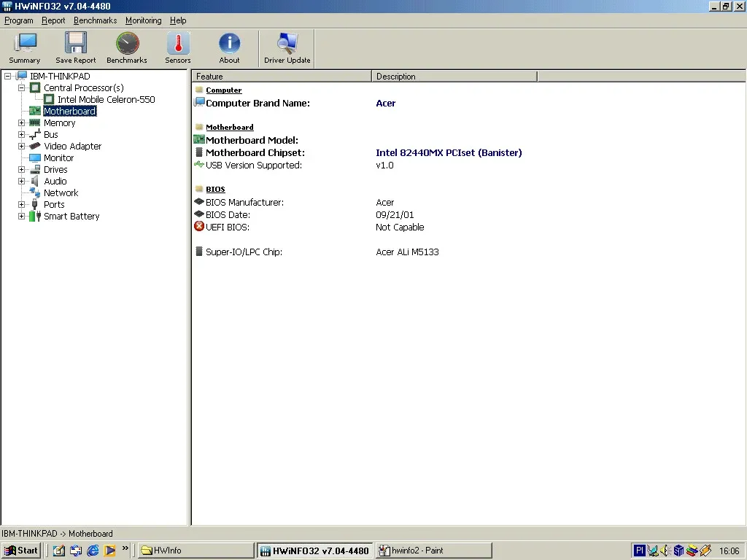The image size is (747, 560).
Task: Switch to hwinfo2 - Paint taskbar button
Action: 433,551
